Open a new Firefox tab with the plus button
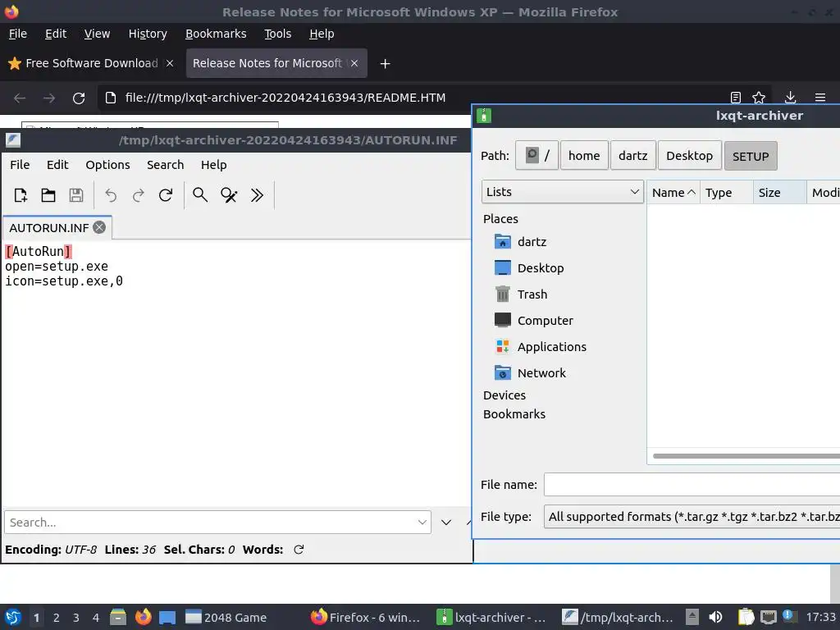840x630 pixels. (x=385, y=64)
